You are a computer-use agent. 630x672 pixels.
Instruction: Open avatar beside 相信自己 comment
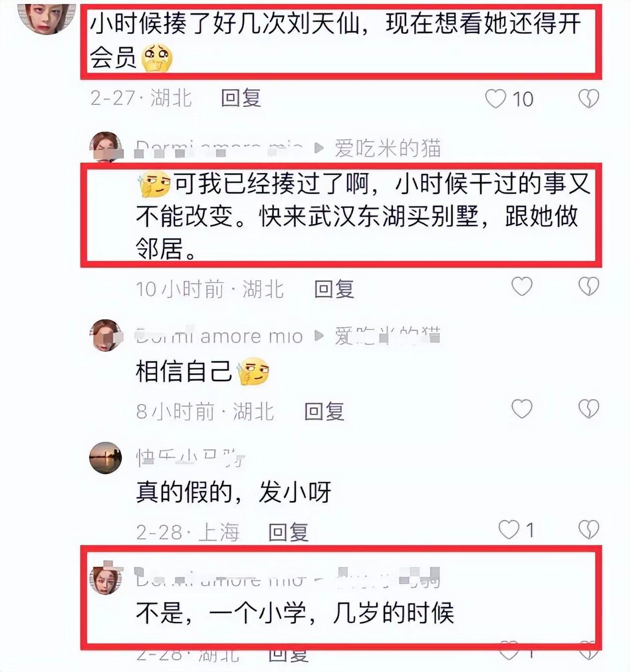pos(105,336)
